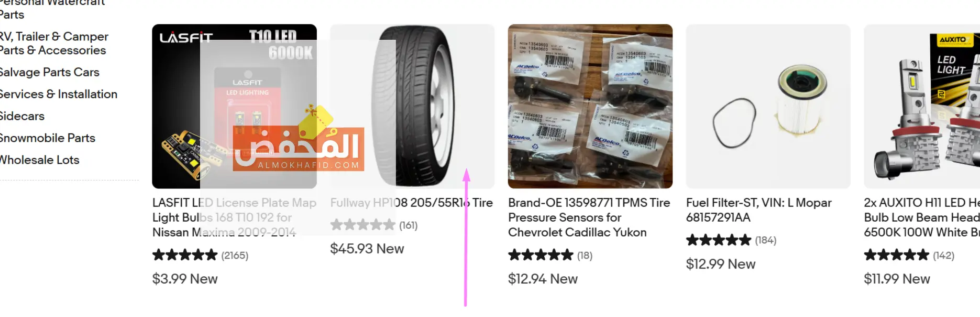Open the AUXITO LED headlight image
Screen dimensions: 980x317
point(922,106)
